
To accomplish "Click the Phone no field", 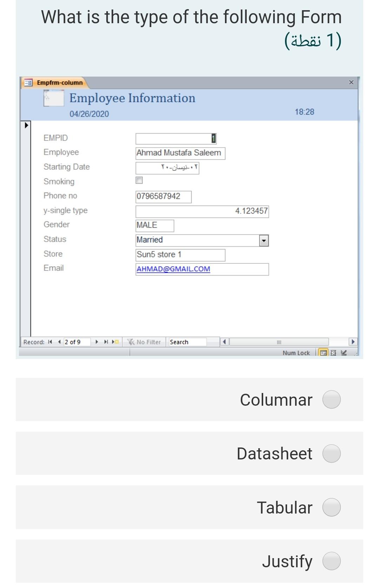I will pyautogui.click(x=164, y=197).
